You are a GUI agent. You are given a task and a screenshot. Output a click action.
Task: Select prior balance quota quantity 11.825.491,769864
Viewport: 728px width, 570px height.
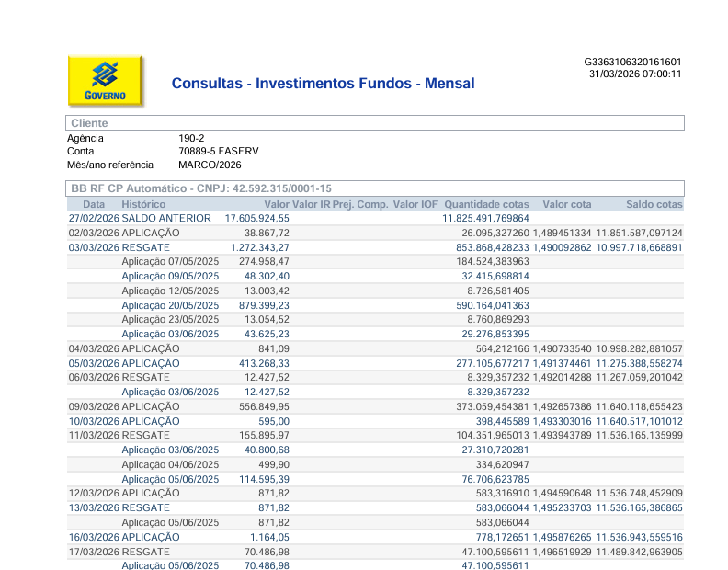pyautogui.click(x=485, y=218)
